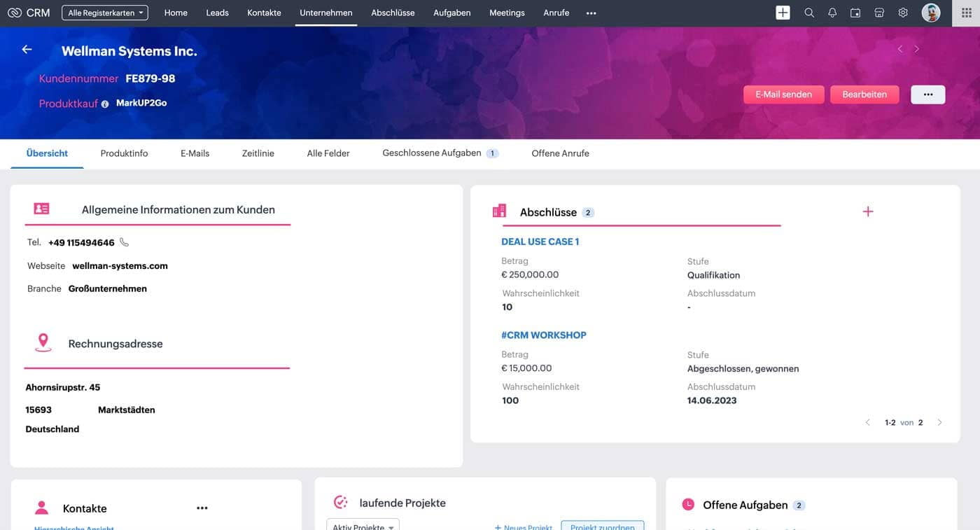Open the Leads module
This screenshot has width=980, height=530.
click(x=217, y=13)
